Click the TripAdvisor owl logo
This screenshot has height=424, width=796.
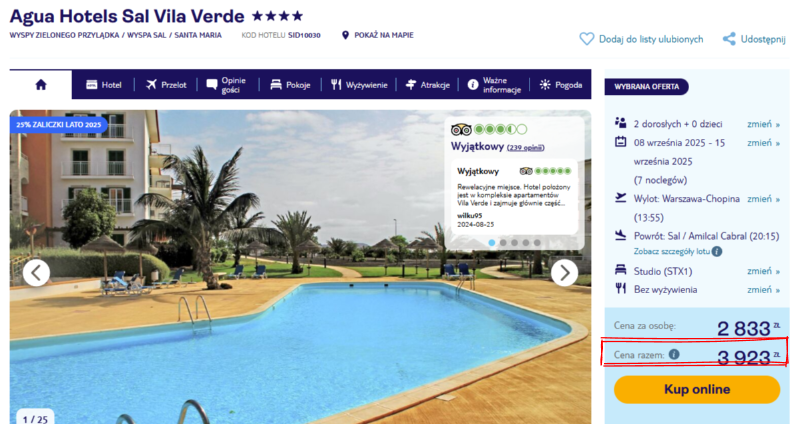461,129
